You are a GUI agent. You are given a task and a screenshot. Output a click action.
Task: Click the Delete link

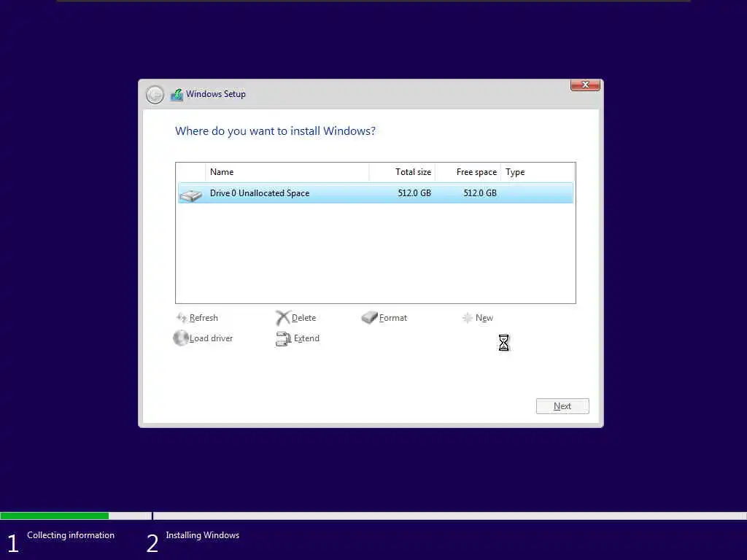(x=303, y=318)
